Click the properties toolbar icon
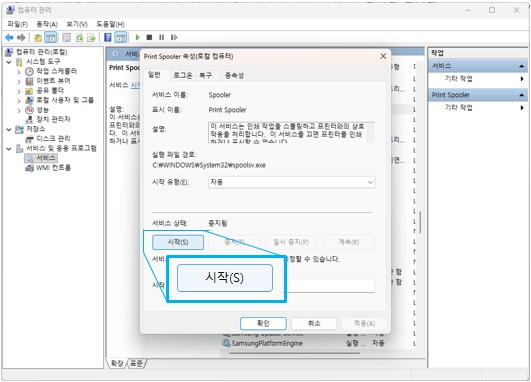This screenshot has width=531, height=382. click(x=66, y=38)
